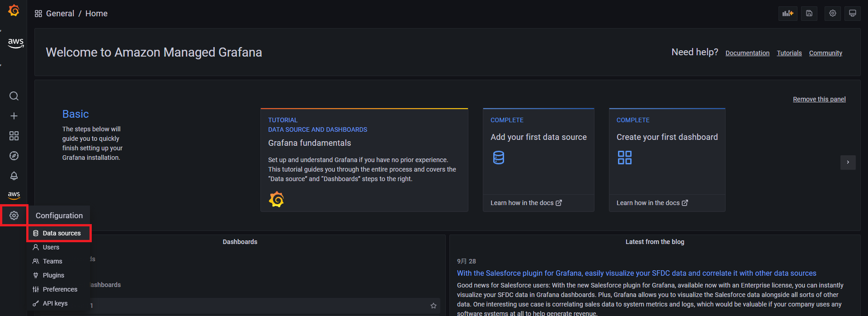Click the Grafana logo in the sidebar

click(x=14, y=10)
